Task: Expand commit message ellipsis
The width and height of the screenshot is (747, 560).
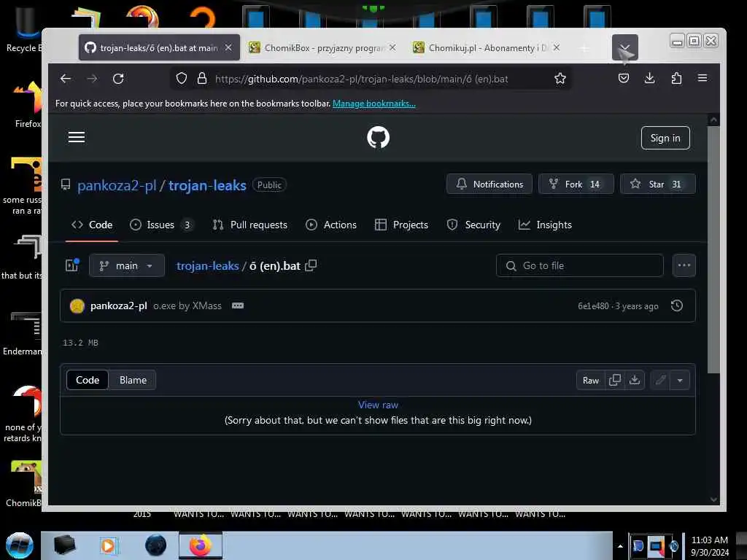Action: (238, 306)
